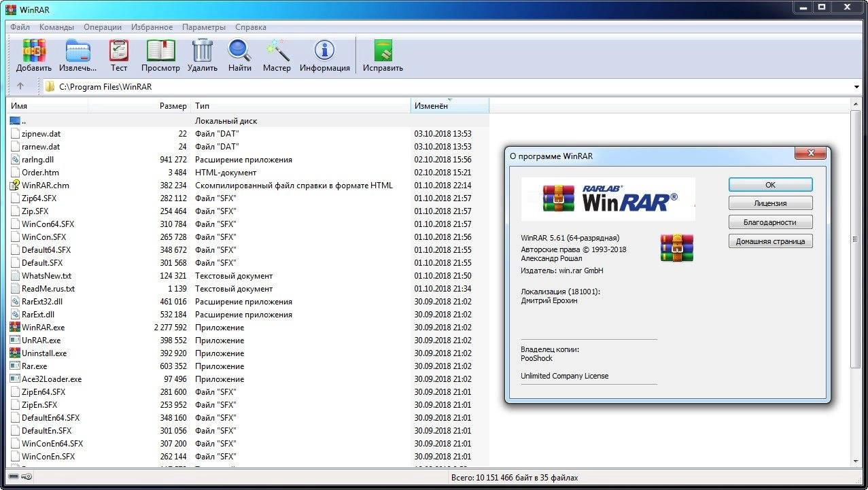
Task: Click the RarExt32.dll file icon
Action: [x=15, y=302]
